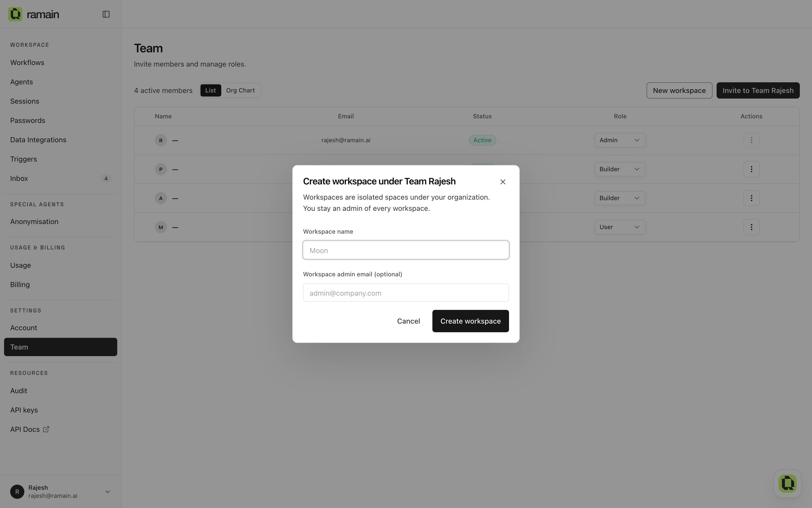Click the Rajesh profile avatar at bottom
The image size is (812, 508).
coord(17,491)
